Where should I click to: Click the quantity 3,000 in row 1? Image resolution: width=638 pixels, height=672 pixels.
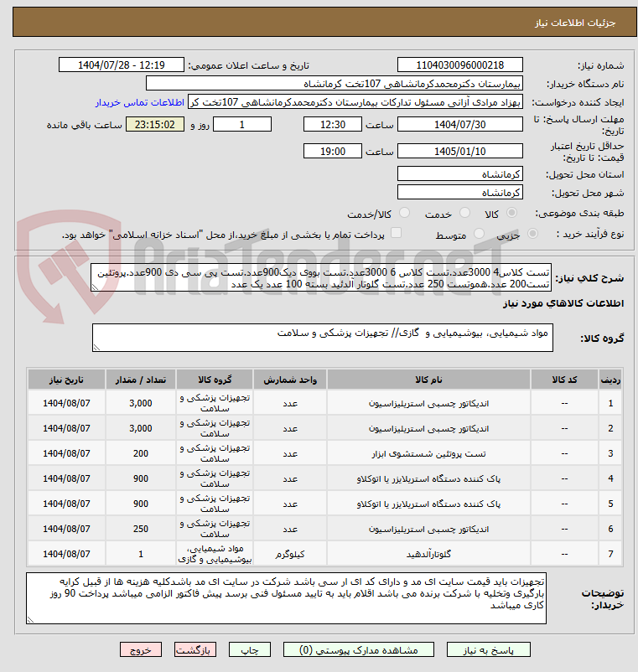[141, 403]
